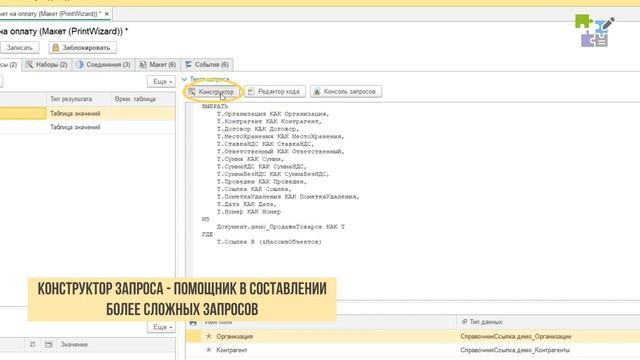This screenshot has height=360, width=640.
Task: Click the Т.Организация КАК Организация query line
Action: (273, 114)
